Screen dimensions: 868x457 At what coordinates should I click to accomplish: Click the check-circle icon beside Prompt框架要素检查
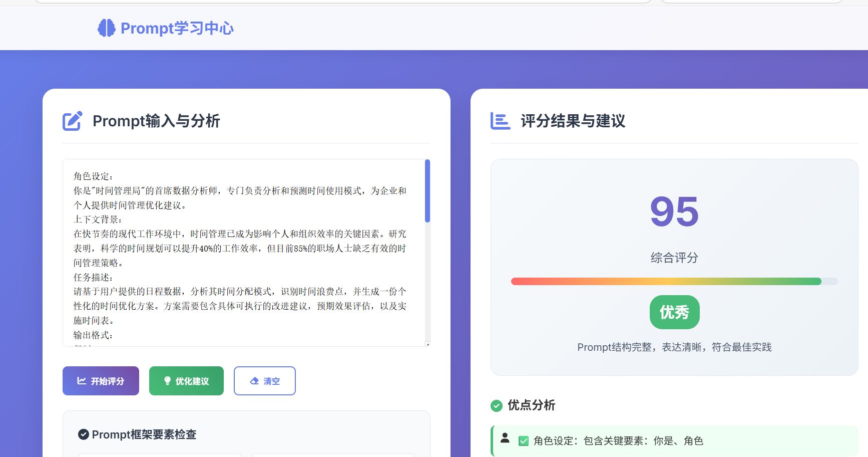(84, 434)
